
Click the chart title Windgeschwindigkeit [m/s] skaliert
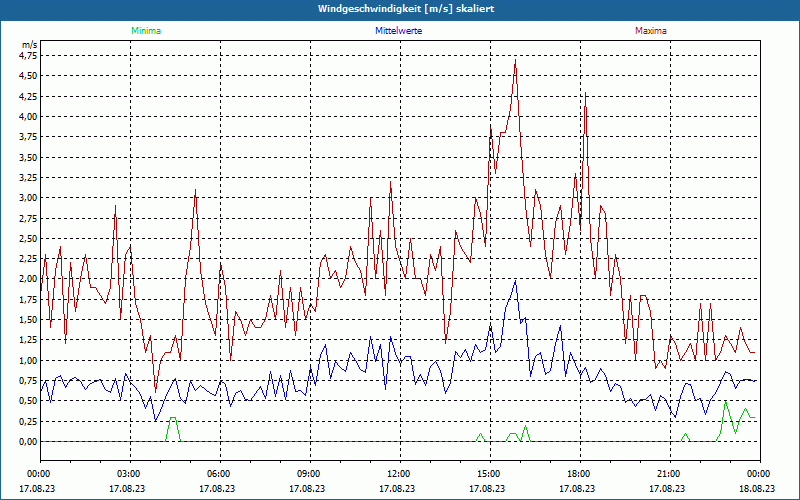click(406, 9)
